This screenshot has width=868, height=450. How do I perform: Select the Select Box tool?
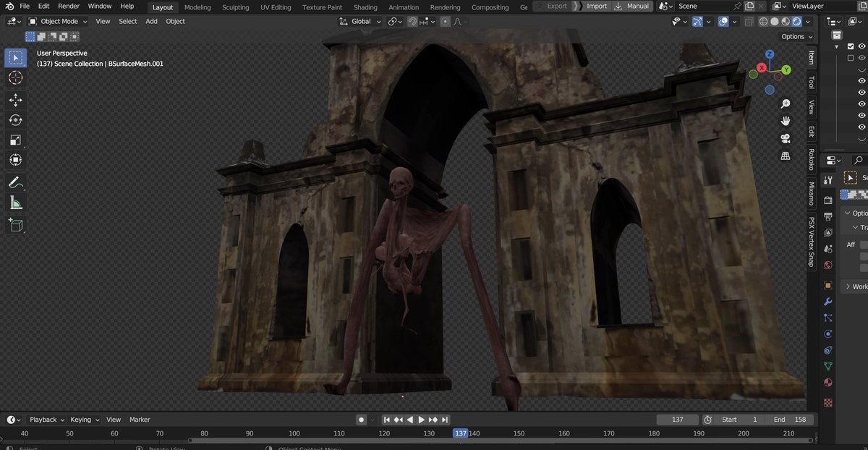[15, 58]
